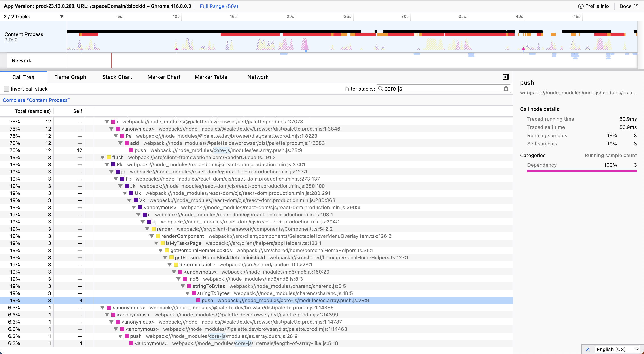Click the 20s label on the time ruler
The width and height of the screenshot is (644, 354).
(290, 17)
